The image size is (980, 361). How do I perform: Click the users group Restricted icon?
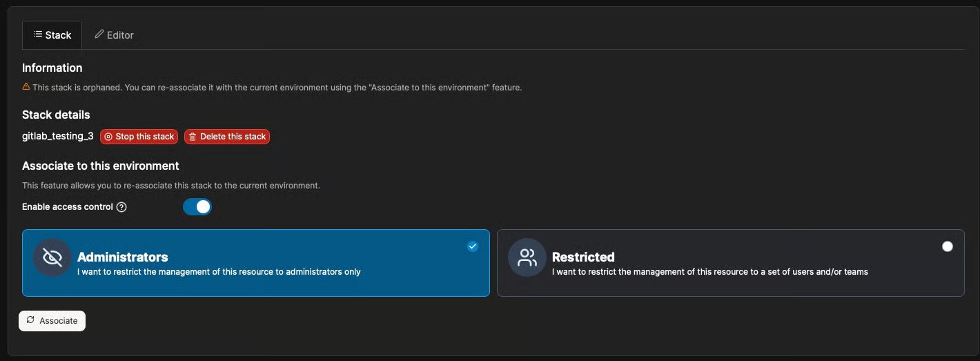pos(527,257)
